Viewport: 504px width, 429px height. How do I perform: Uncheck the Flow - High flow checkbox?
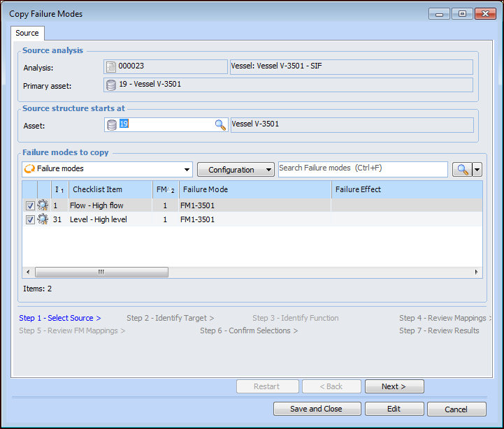click(x=30, y=206)
